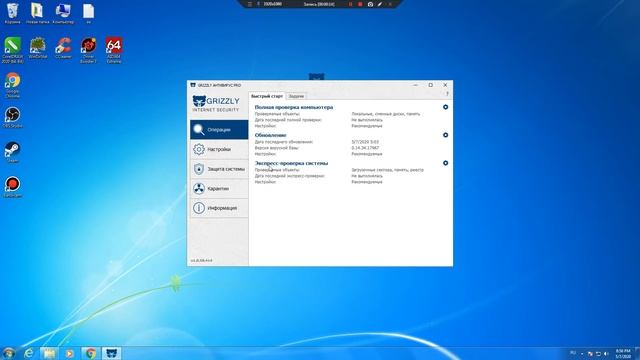Select the CCleaner desktop shortcut

63,48
